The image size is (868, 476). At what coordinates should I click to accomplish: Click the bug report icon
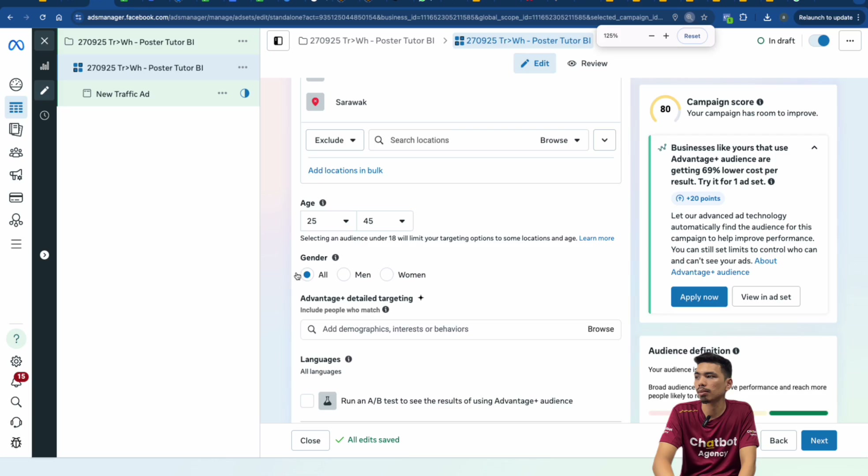point(16,443)
